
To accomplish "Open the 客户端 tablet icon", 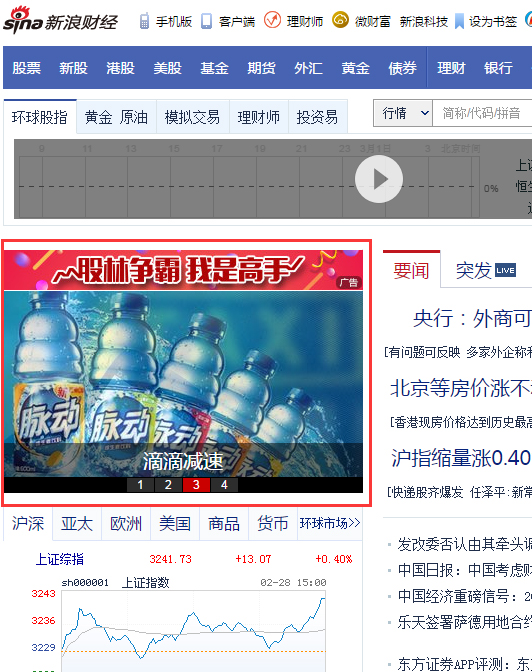I will pos(207,21).
